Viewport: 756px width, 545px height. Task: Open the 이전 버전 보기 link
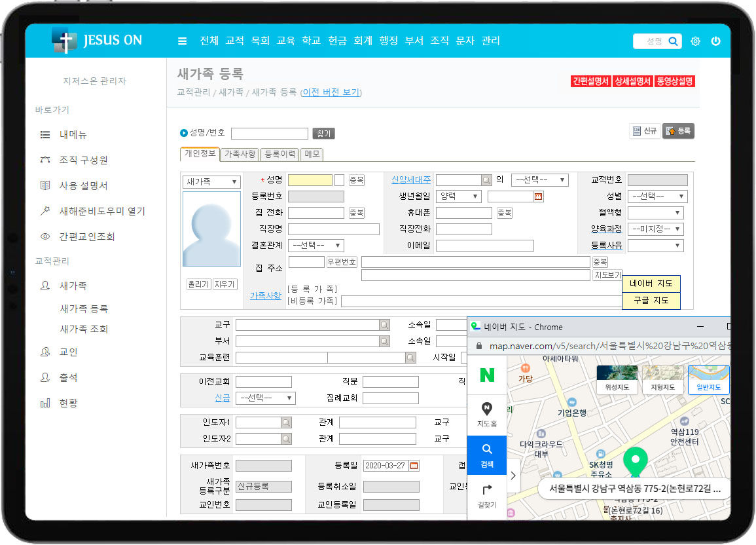pyautogui.click(x=331, y=92)
